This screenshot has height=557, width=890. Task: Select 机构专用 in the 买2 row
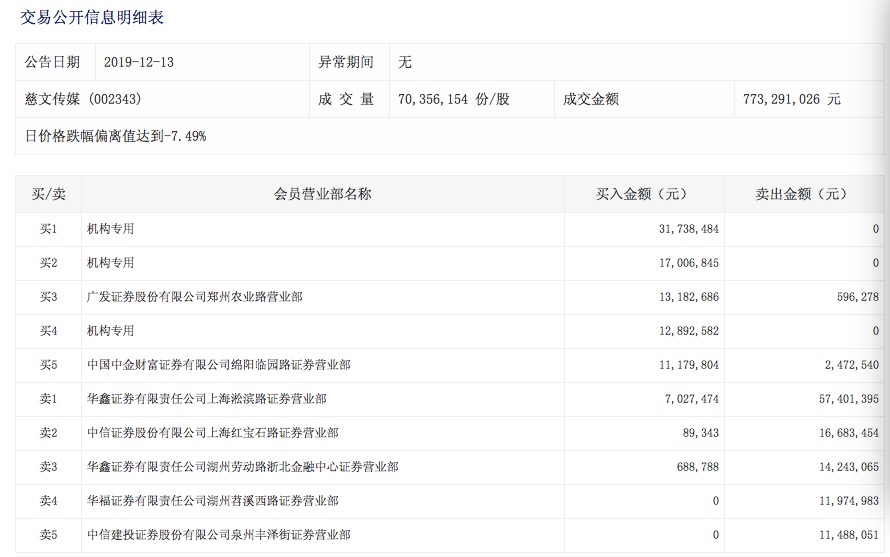pyautogui.click(x=110, y=263)
